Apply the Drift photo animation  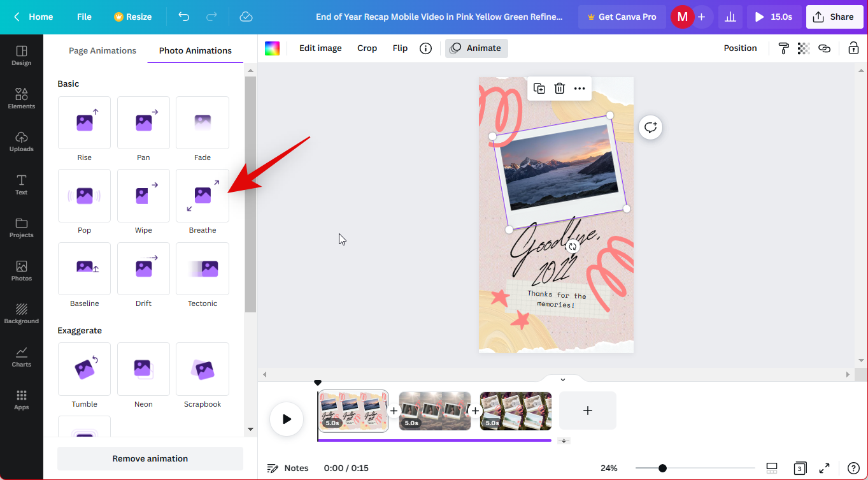[x=143, y=269]
